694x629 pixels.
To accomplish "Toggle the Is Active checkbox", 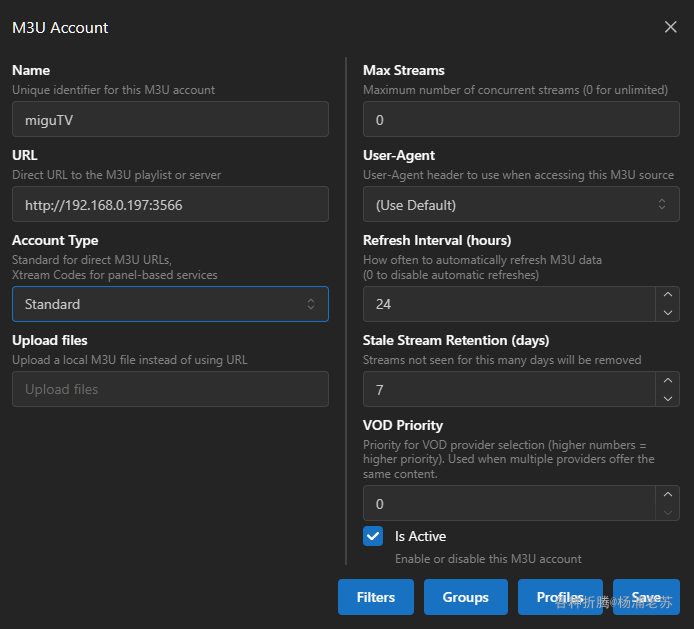I will (373, 536).
